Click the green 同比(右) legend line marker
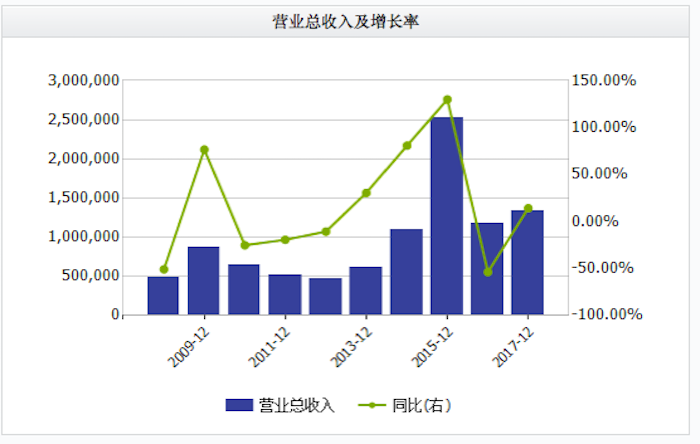700x444 pixels. (372, 405)
